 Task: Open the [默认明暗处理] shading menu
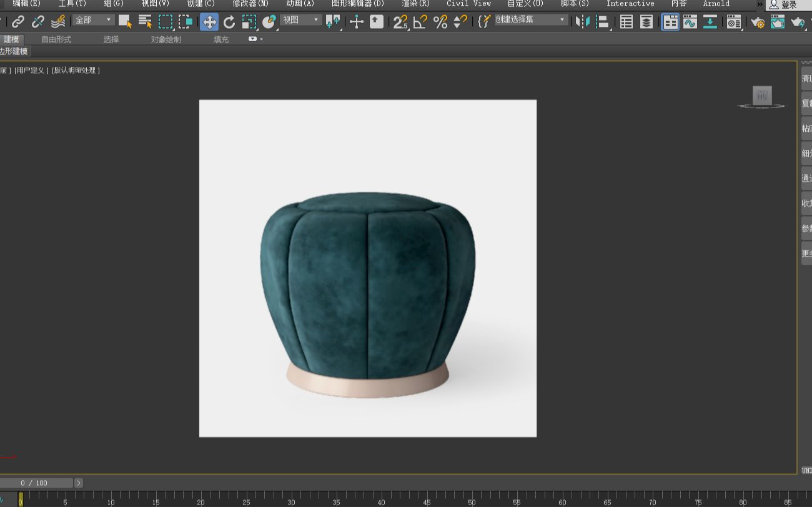point(76,71)
